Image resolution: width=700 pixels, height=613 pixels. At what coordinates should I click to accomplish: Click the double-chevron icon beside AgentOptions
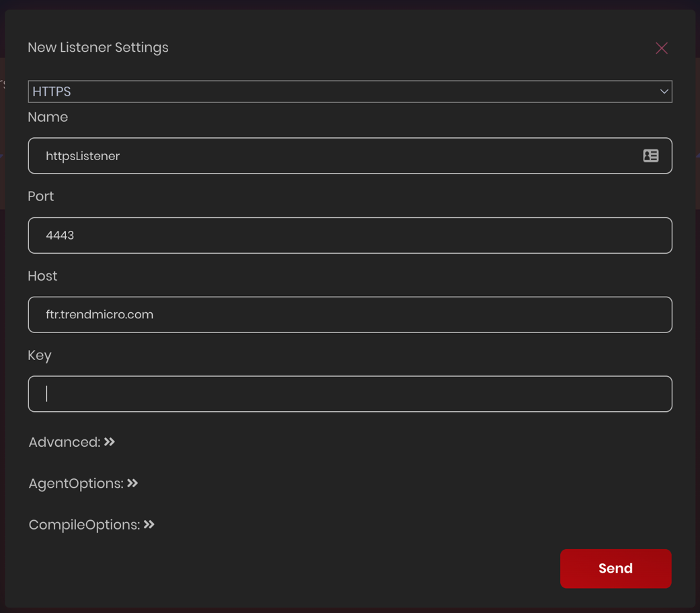[132, 483]
